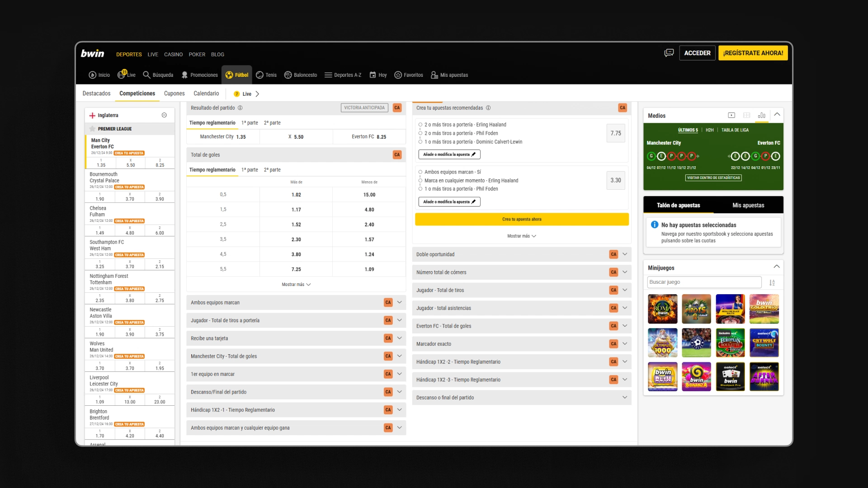Click Añade o modifica for 7.75 bet
Screen dimensions: 868x488
(449, 155)
